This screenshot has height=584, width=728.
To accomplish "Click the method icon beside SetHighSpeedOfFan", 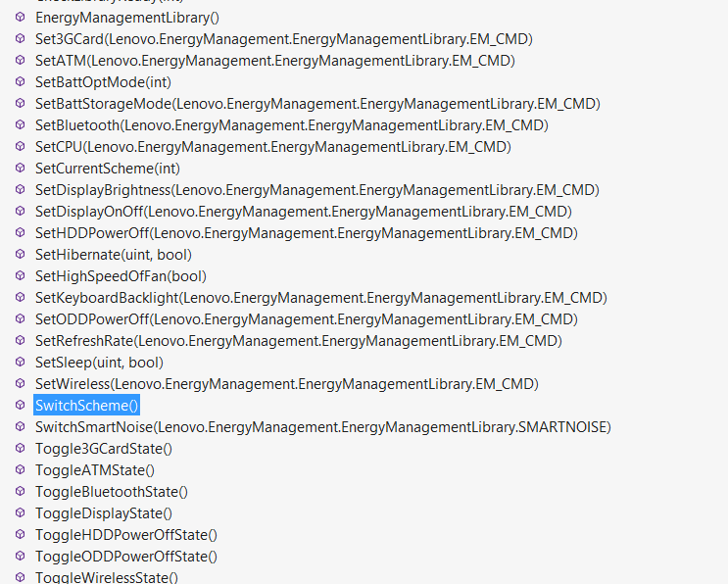I will pos(20,275).
